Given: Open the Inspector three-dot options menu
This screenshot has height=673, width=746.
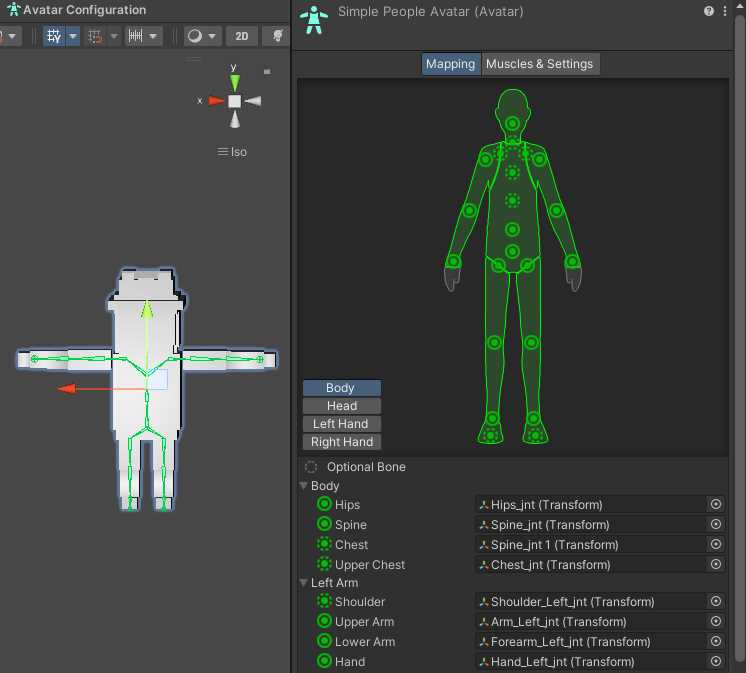Looking at the screenshot, I should pyautogui.click(x=725, y=11).
